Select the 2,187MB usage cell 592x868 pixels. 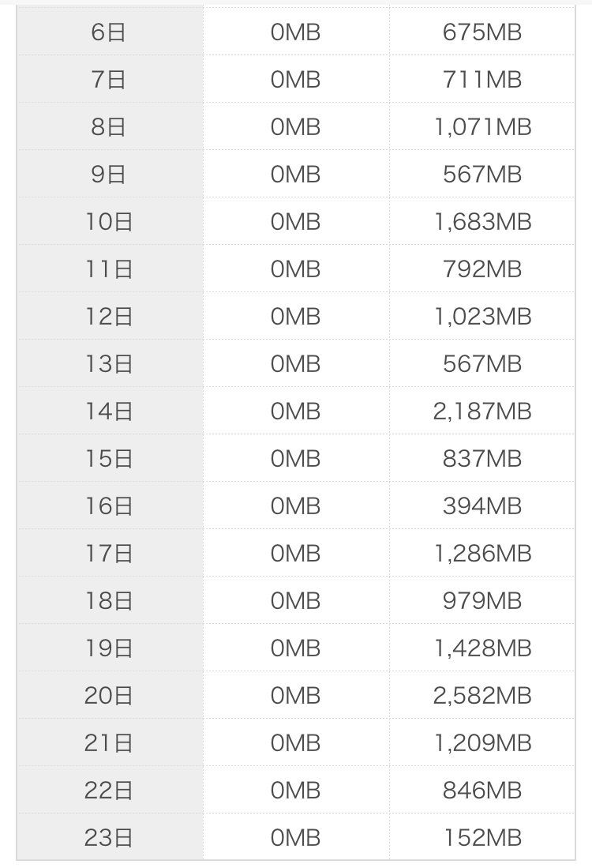482,411
